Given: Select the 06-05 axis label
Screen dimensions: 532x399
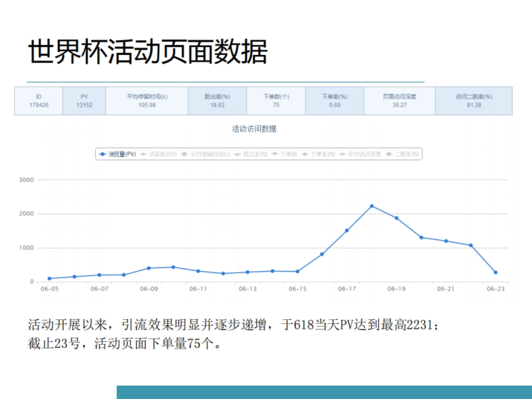Looking at the screenshot, I should click(49, 289).
